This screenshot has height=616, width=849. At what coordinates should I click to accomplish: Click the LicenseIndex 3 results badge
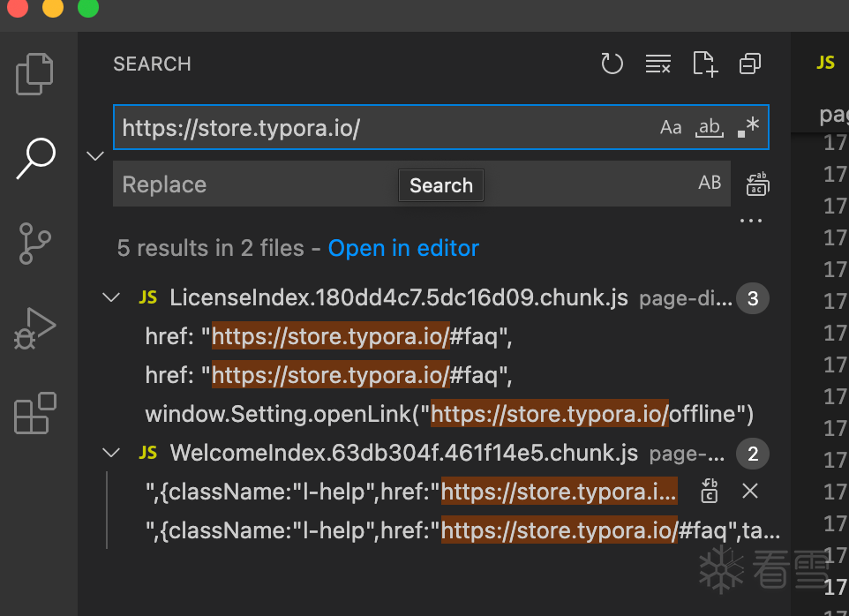[753, 298]
